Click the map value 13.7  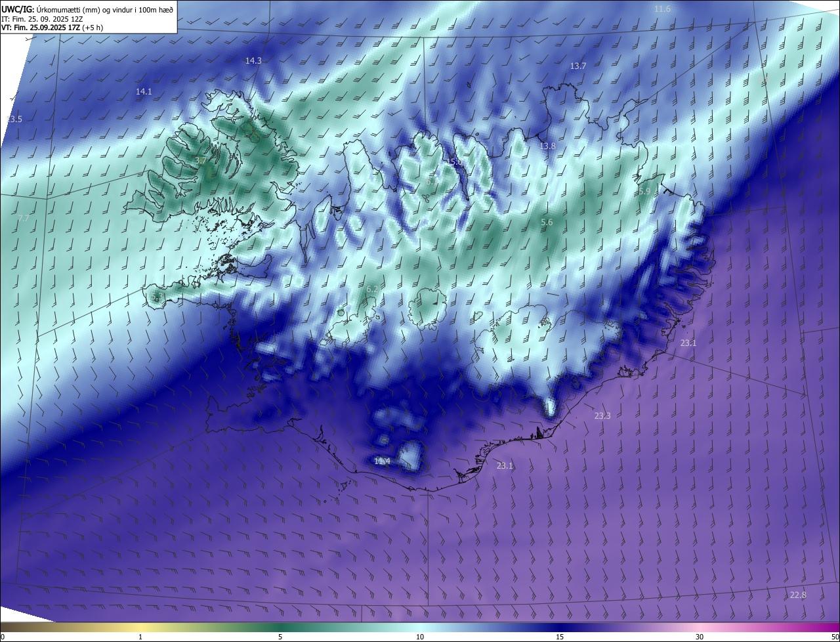(577, 66)
